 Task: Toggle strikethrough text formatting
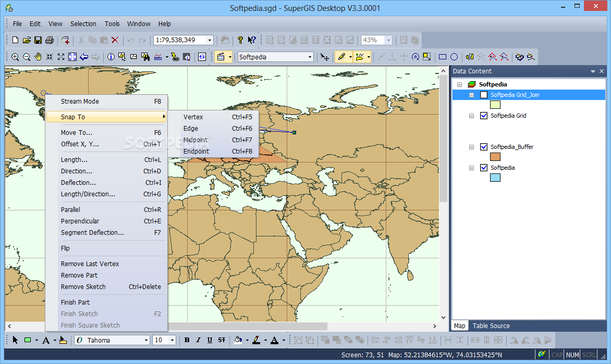pyautogui.click(x=222, y=340)
